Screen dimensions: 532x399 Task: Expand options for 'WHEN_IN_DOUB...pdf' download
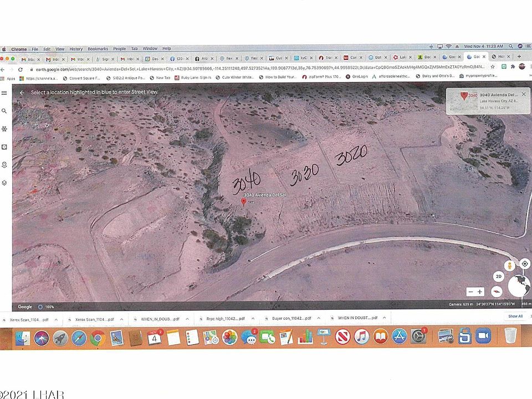pos(187,319)
